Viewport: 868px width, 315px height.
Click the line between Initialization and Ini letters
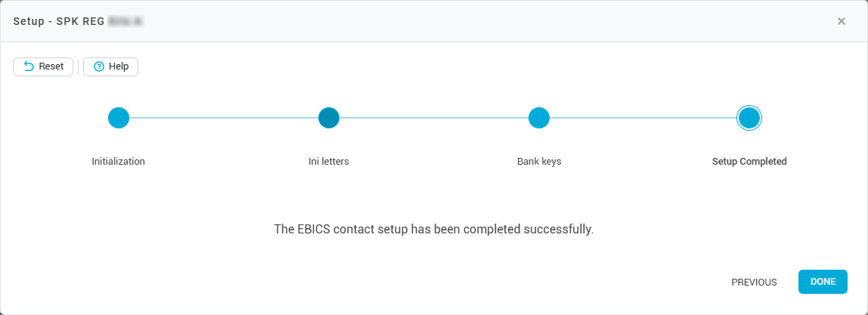[224, 118]
